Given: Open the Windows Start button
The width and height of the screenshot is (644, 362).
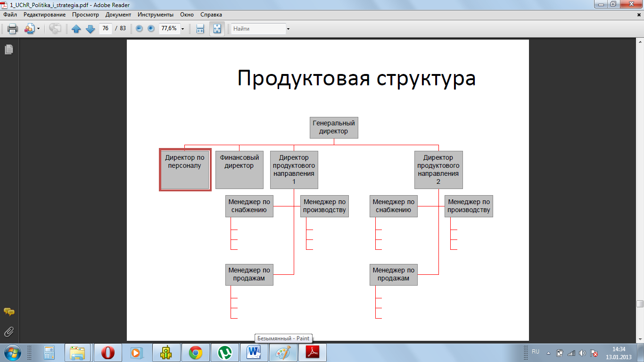Looking at the screenshot, I should pos(13,353).
